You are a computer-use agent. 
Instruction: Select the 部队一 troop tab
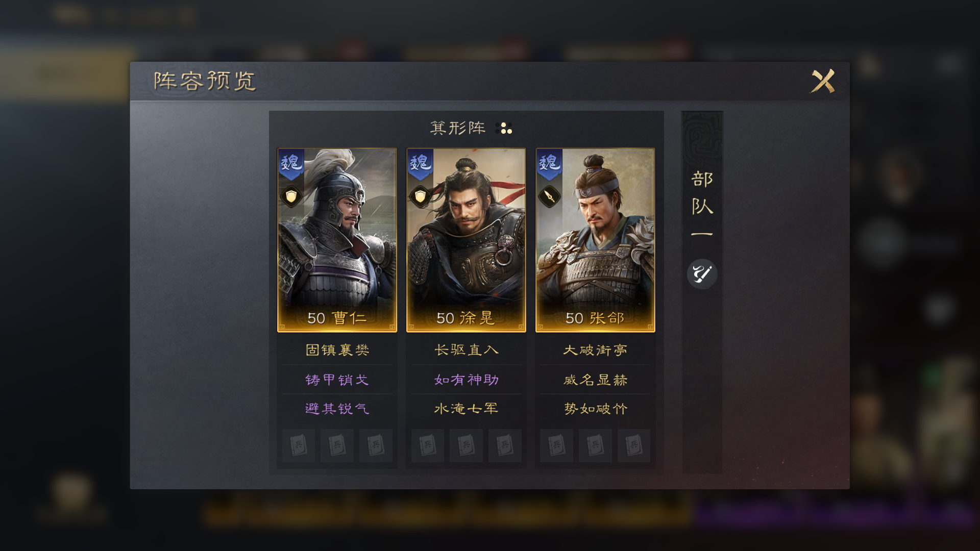click(702, 204)
